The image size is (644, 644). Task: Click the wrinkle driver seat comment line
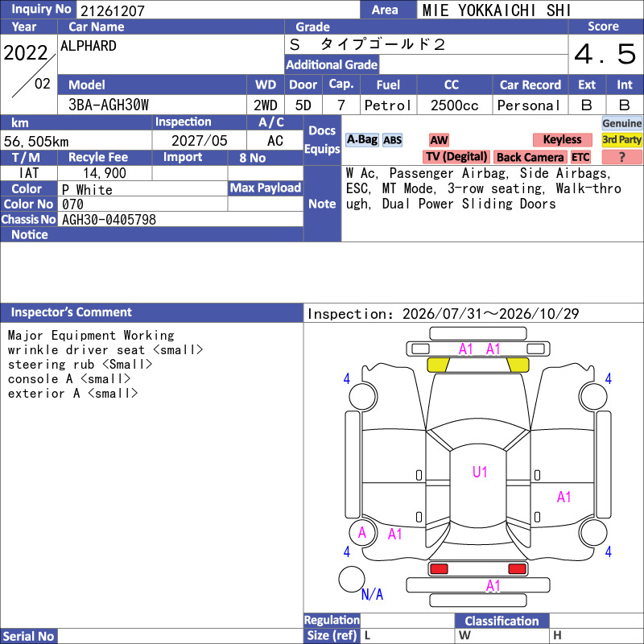click(105, 350)
